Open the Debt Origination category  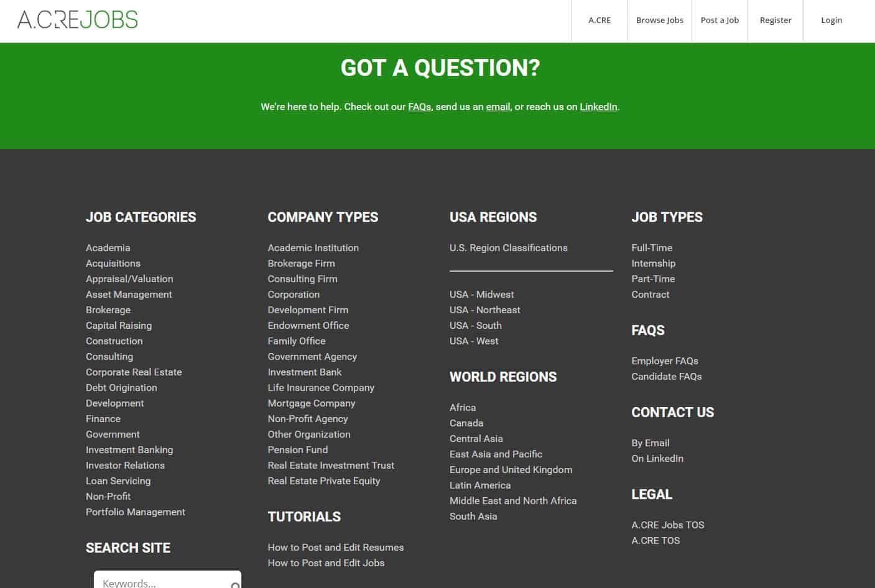[x=121, y=388]
